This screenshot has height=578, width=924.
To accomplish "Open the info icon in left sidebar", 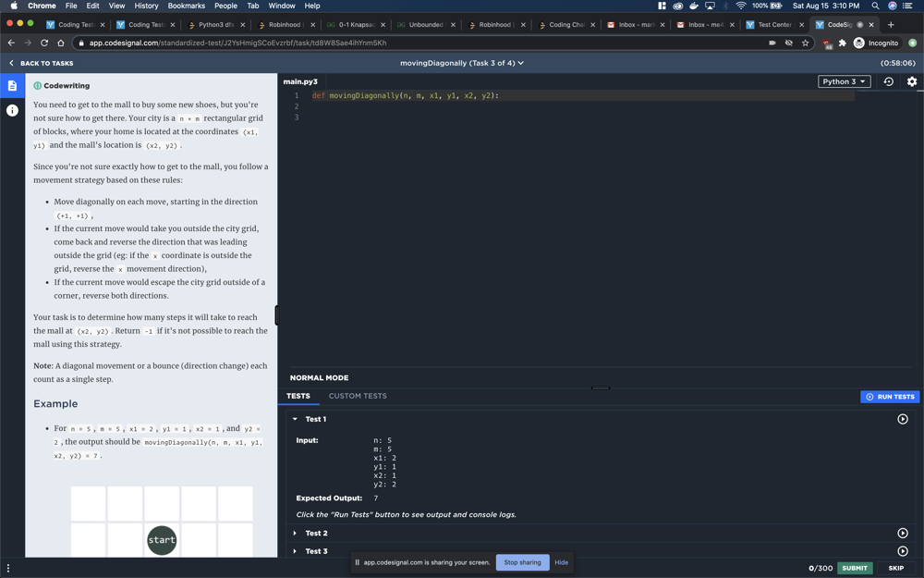I will [x=12, y=110].
